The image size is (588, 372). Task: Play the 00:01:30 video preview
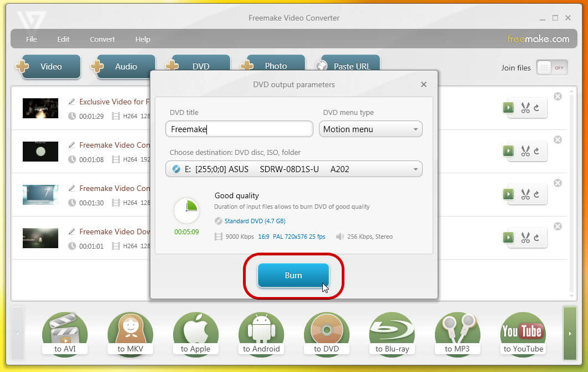509,194
